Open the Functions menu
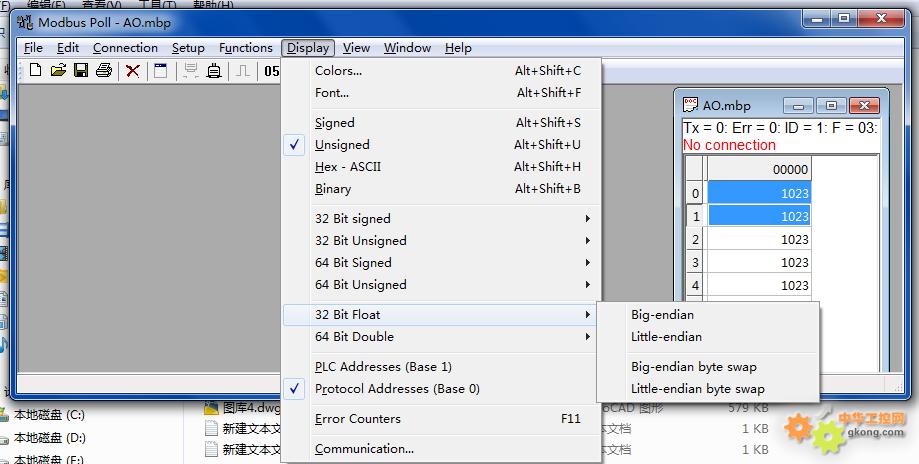This screenshot has width=919, height=464. (x=246, y=47)
